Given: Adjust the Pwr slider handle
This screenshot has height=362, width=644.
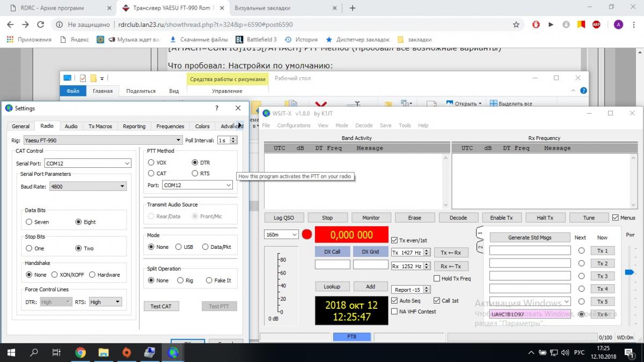Looking at the screenshot, I should [x=630, y=272].
